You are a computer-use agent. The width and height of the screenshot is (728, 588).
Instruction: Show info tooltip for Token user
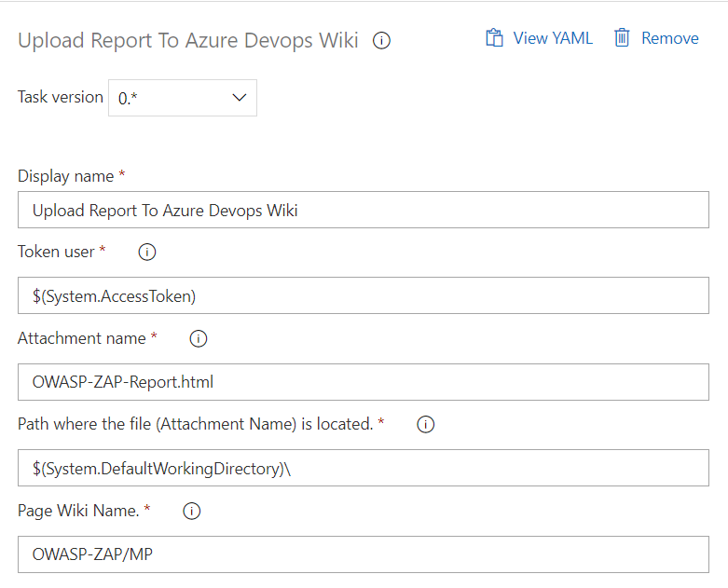[147, 252]
